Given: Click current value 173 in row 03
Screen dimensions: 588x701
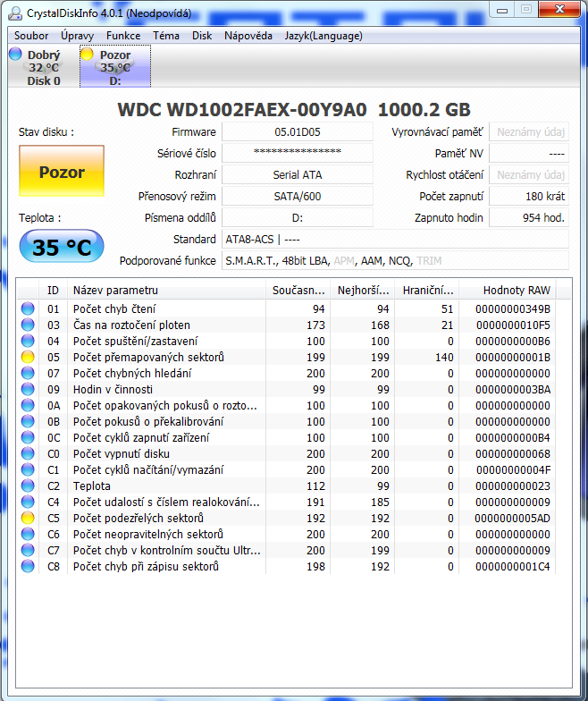Looking at the screenshot, I should 315,325.
